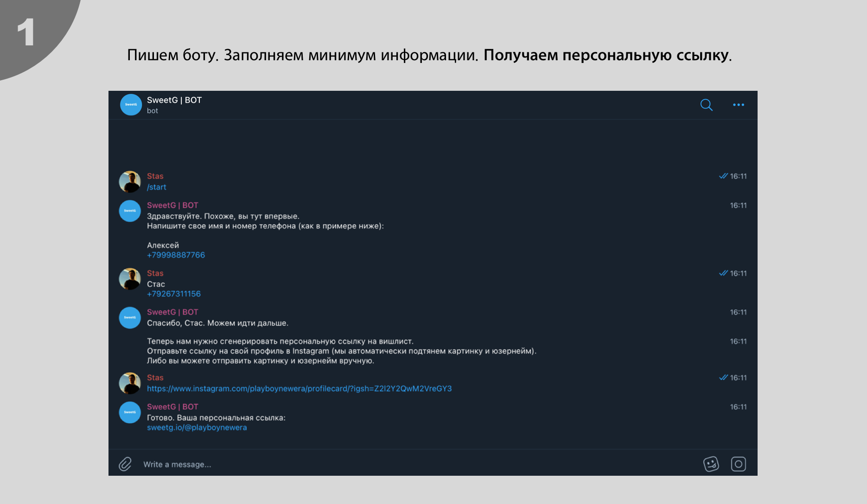
Task: Open SweetG BOT avatar in chat header
Action: [x=131, y=105]
